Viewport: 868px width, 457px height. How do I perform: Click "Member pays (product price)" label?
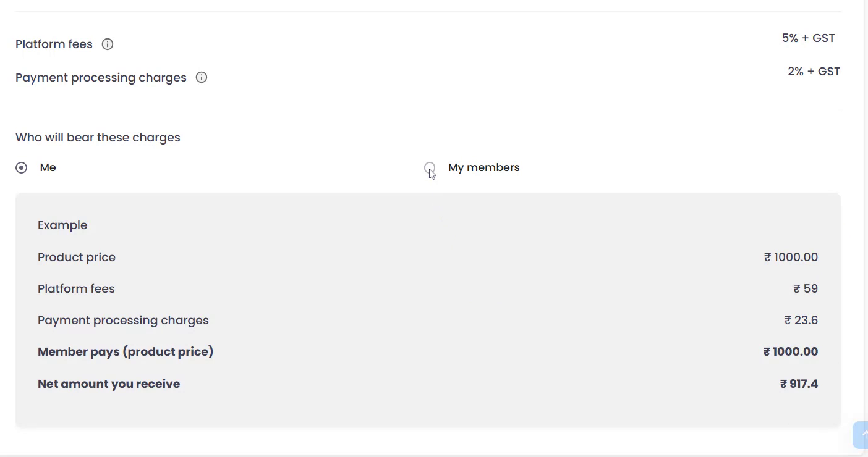[126, 352]
